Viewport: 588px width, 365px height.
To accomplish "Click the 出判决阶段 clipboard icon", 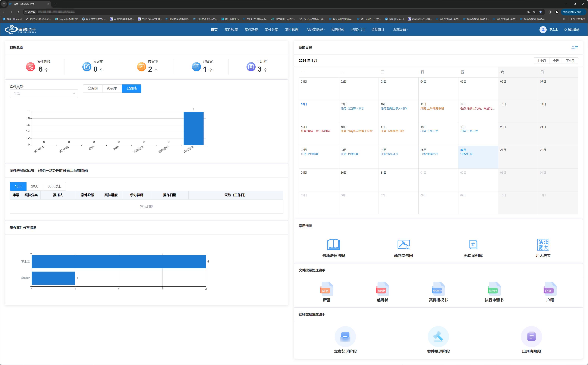I will point(531,337).
